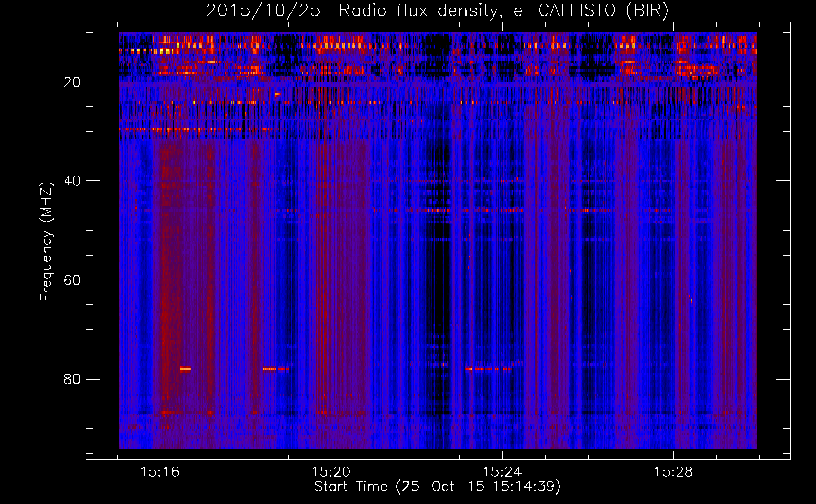The image size is (816, 504).
Task: Click the 'Frequency (MHZ)' axis label
Action: pyautogui.click(x=46, y=242)
